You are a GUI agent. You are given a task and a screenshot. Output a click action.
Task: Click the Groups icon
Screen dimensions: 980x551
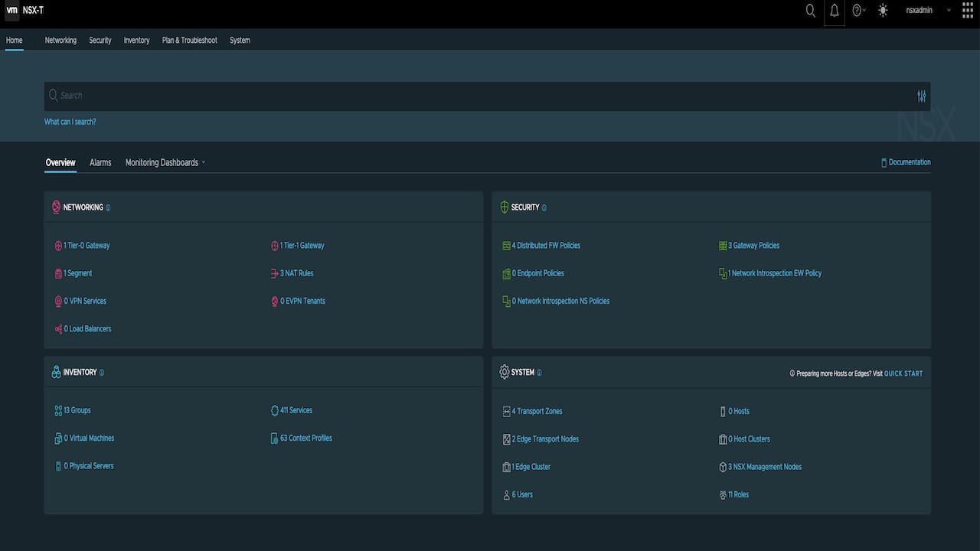[x=58, y=411]
